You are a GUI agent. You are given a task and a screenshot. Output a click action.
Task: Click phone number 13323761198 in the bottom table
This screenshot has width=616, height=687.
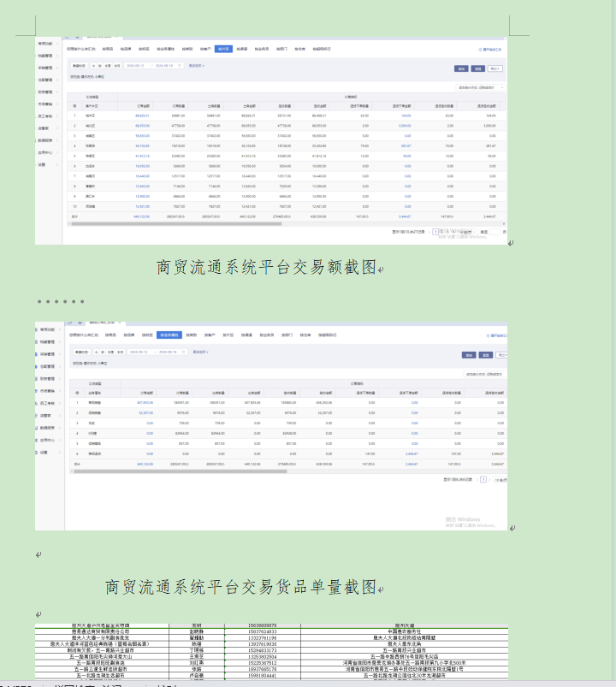262,638
